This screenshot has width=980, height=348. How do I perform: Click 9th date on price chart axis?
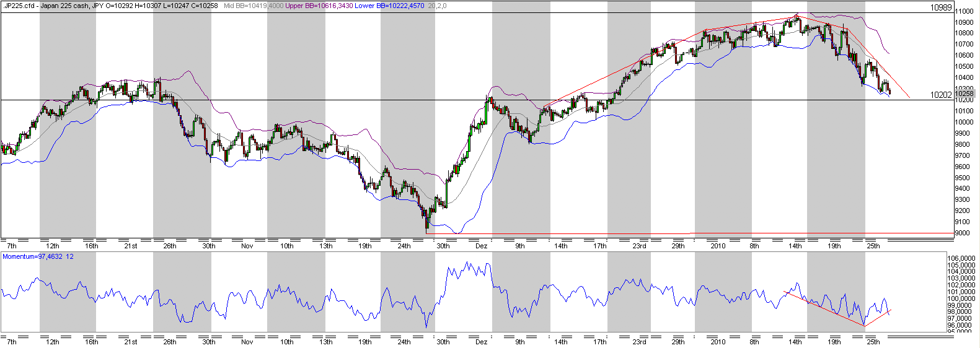click(519, 246)
